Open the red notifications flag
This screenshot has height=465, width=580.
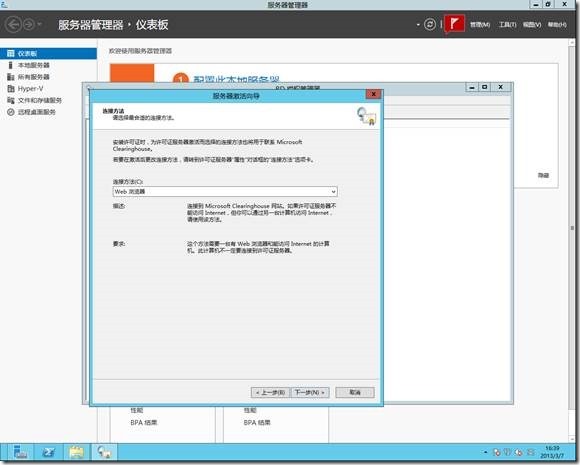pyautogui.click(x=454, y=24)
